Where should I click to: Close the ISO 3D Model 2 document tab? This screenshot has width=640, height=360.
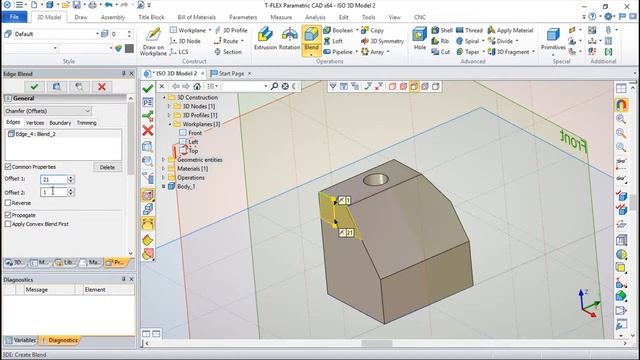click(x=202, y=73)
